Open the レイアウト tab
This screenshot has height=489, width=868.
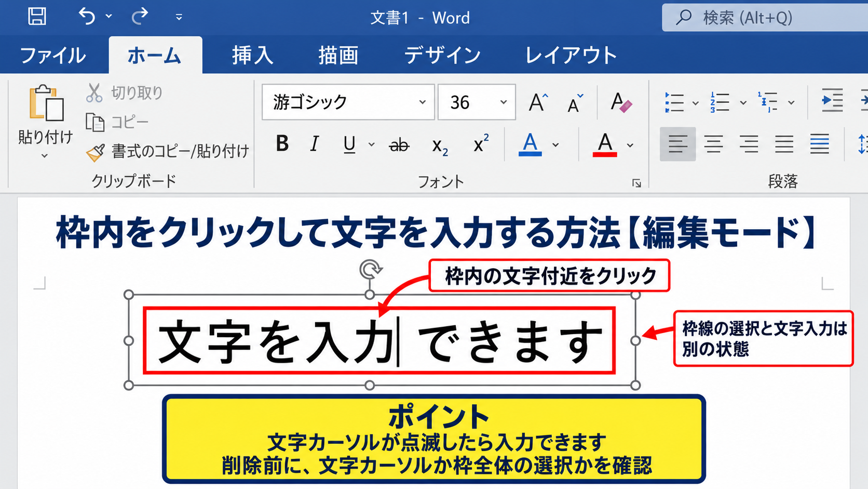571,55
